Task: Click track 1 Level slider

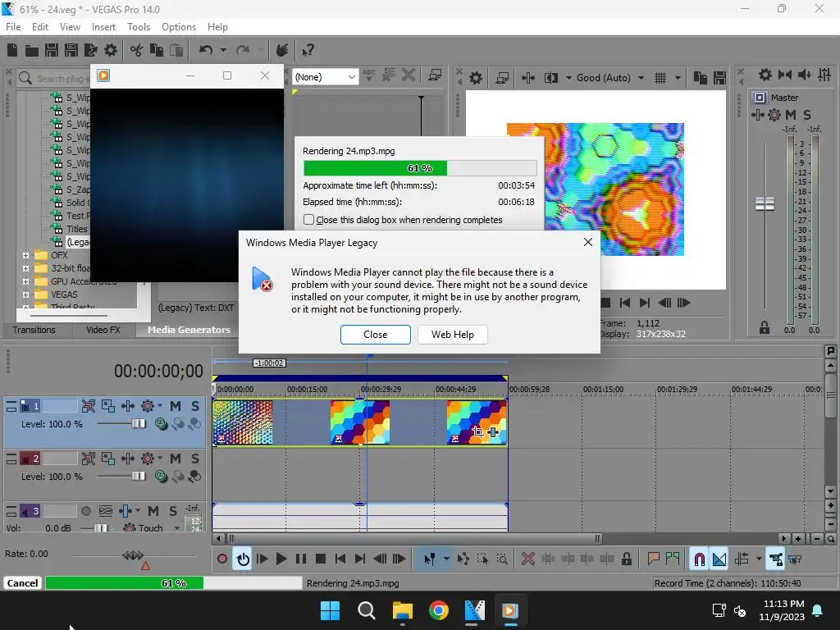Action: [x=138, y=424]
